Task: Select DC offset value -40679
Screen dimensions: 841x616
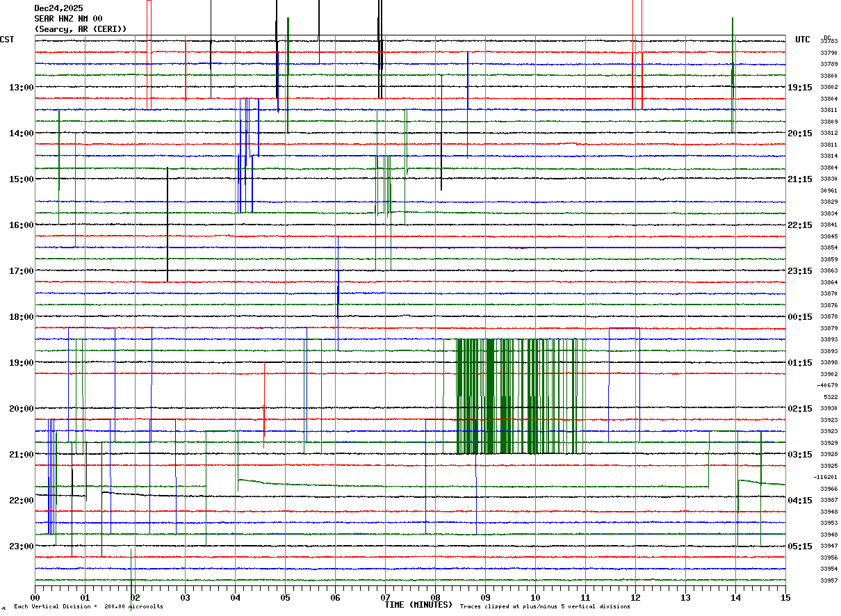Action: [827, 386]
